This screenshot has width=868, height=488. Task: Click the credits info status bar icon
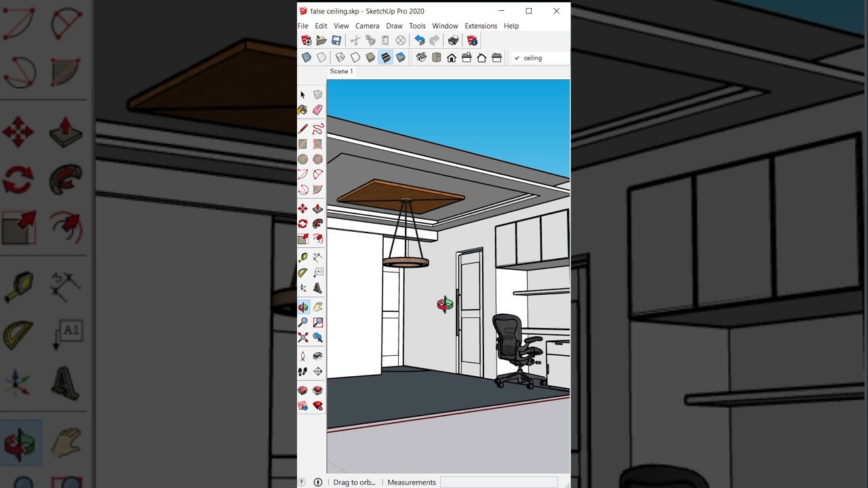[318, 482]
